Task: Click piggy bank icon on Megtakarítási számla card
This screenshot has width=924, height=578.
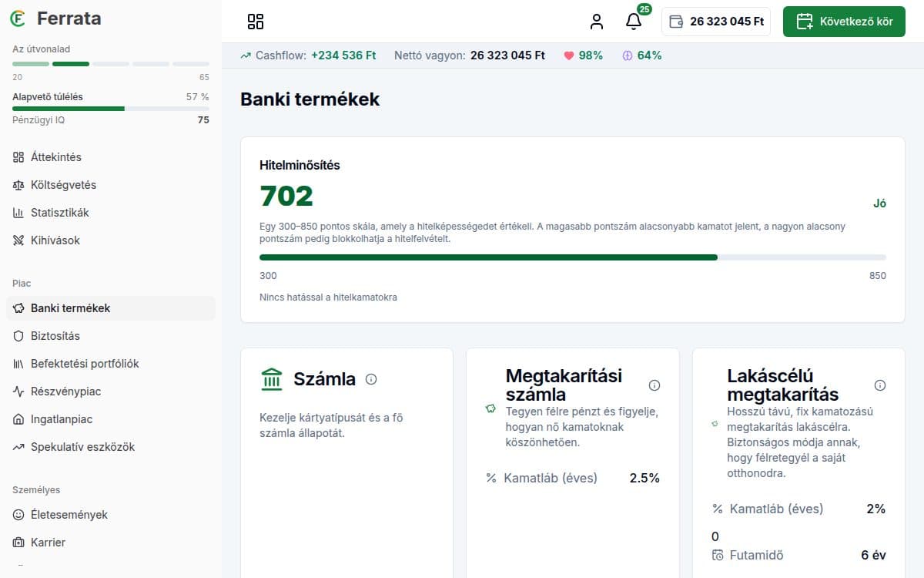Action: coord(490,408)
